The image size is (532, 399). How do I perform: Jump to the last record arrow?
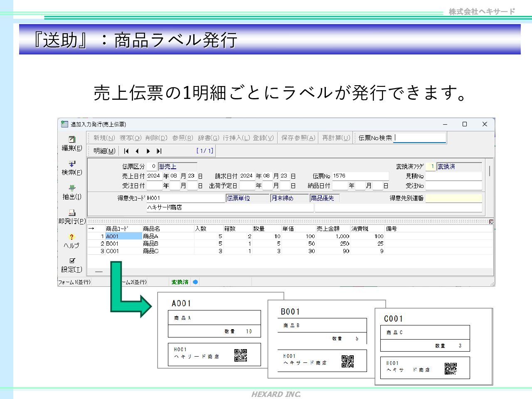click(159, 151)
